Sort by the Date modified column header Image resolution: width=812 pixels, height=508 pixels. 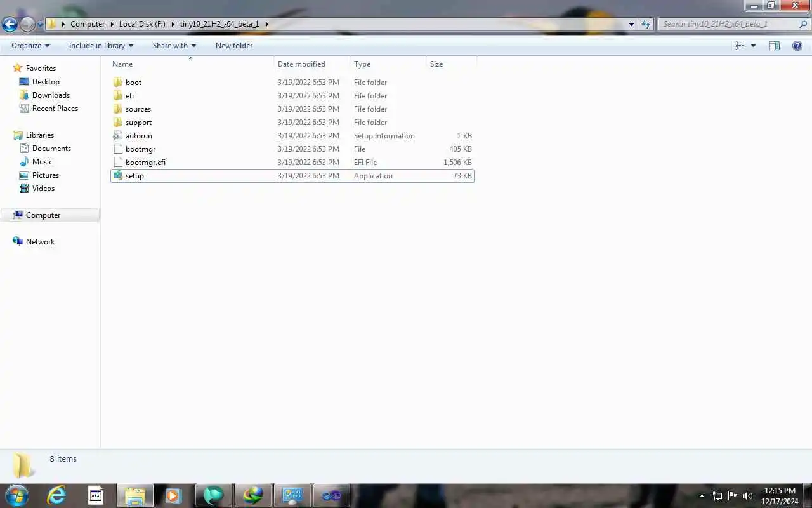tap(312, 64)
